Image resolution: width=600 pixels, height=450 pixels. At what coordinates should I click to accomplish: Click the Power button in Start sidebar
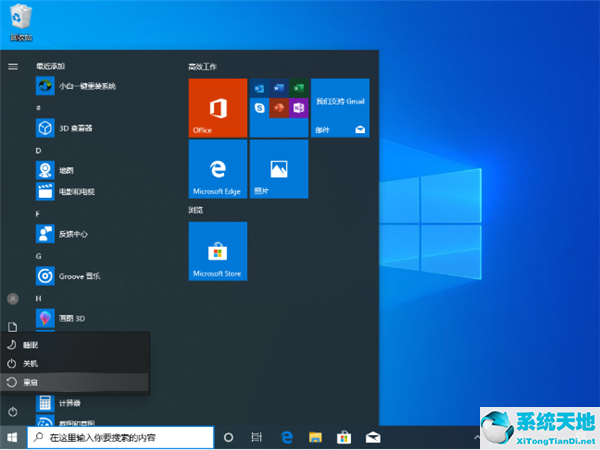click(13, 412)
